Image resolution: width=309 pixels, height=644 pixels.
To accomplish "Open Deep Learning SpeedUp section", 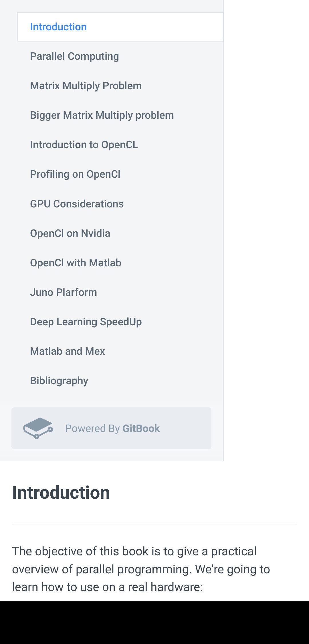I will pos(86,321).
